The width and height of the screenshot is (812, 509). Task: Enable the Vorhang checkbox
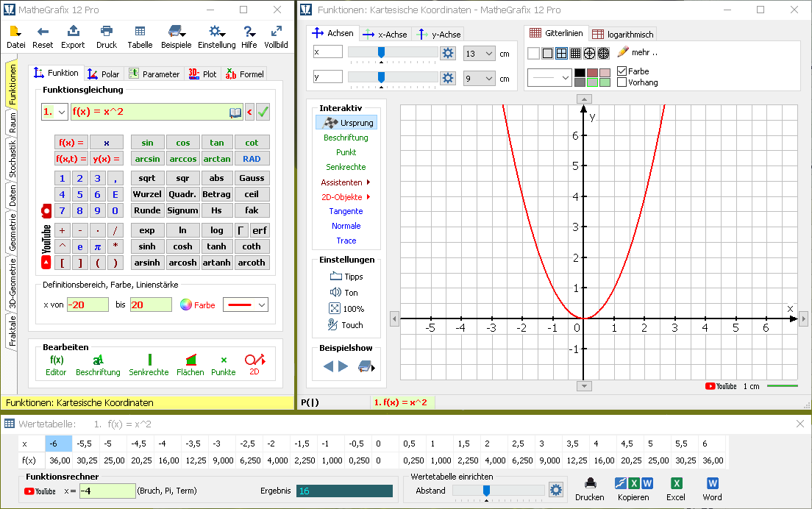[622, 82]
